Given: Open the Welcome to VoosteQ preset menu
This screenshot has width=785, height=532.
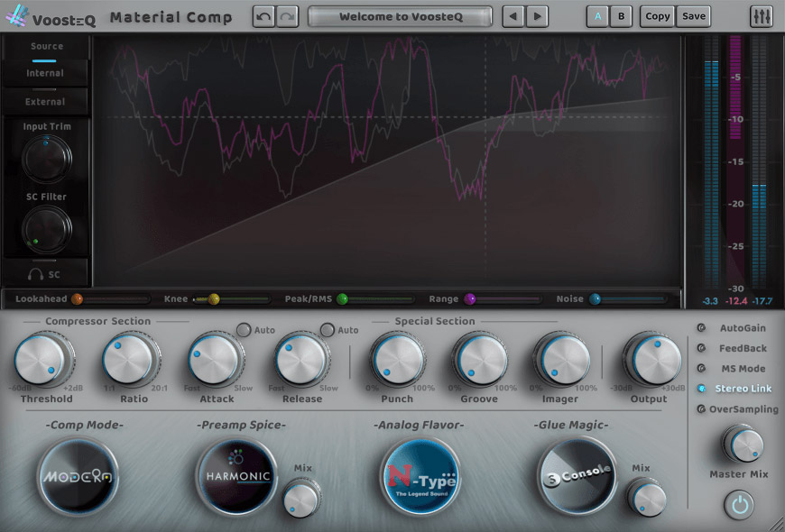Looking at the screenshot, I should click(x=399, y=15).
